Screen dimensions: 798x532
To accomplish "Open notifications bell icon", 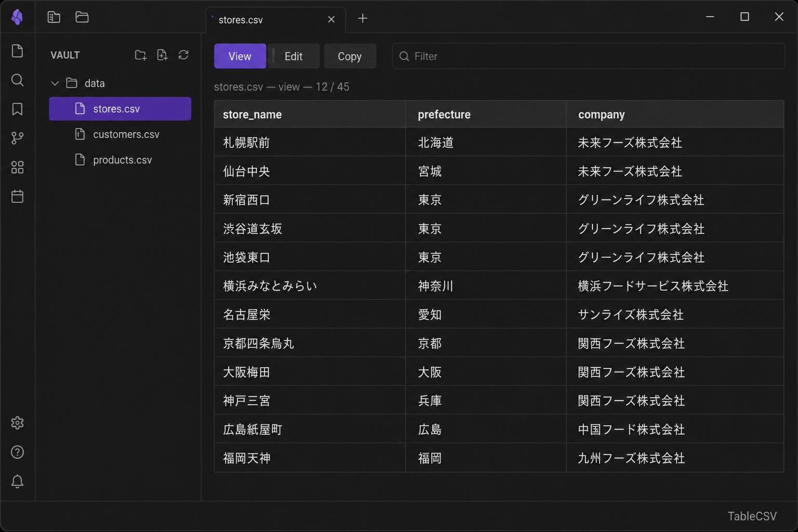I will 17,481.
